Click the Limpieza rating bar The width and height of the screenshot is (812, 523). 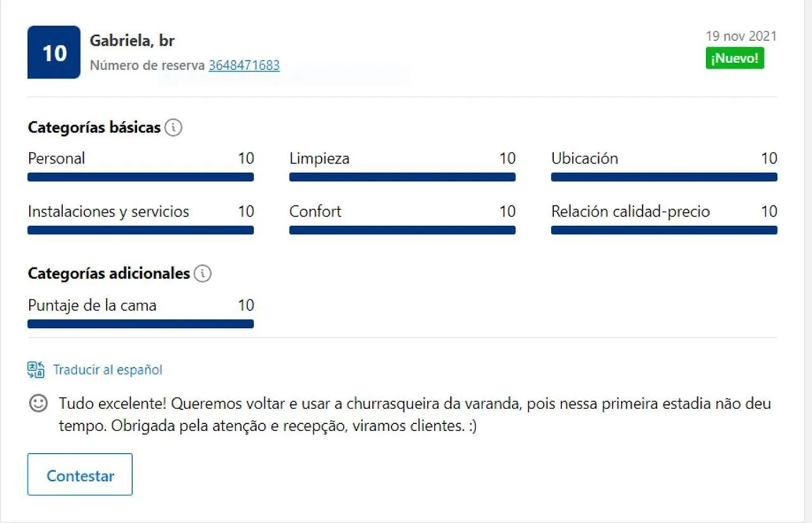click(402, 177)
